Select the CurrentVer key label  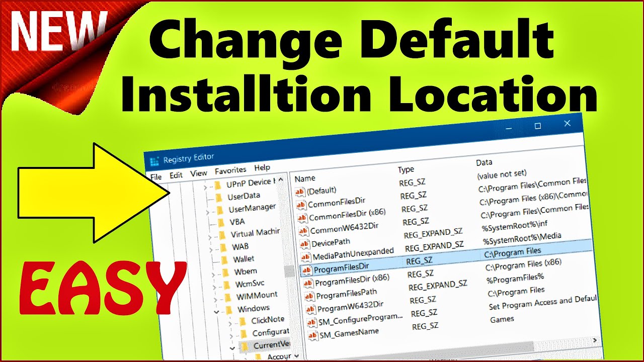pos(272,345)
